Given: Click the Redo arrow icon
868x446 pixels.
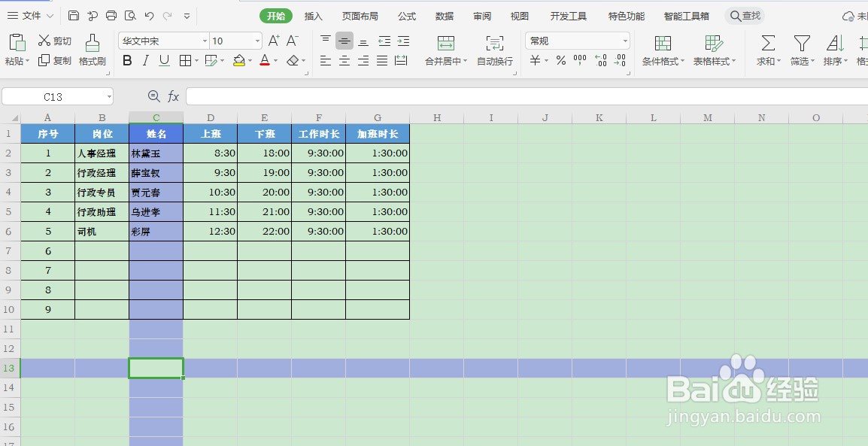Looking at the screenshot, I should pyautogui.click(x=167, y=16).
